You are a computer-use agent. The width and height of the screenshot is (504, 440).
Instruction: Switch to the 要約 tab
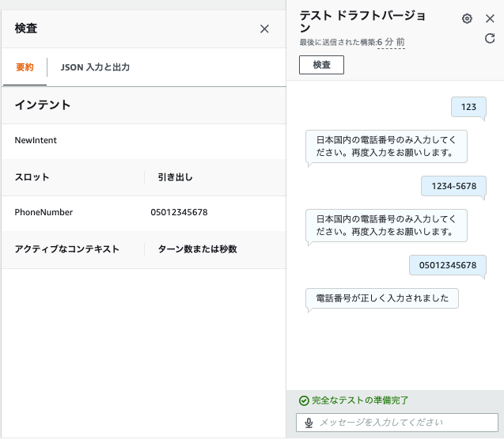[x=25, y=67]
